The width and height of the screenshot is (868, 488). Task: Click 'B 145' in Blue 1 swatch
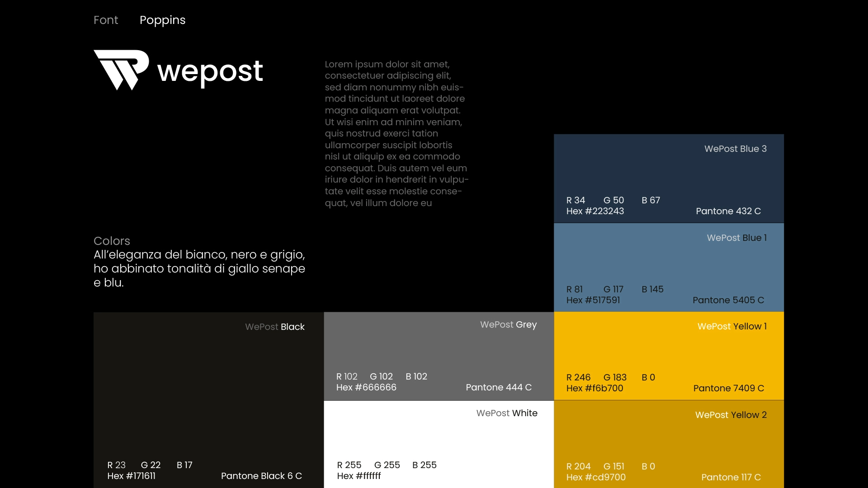point(652,289)
